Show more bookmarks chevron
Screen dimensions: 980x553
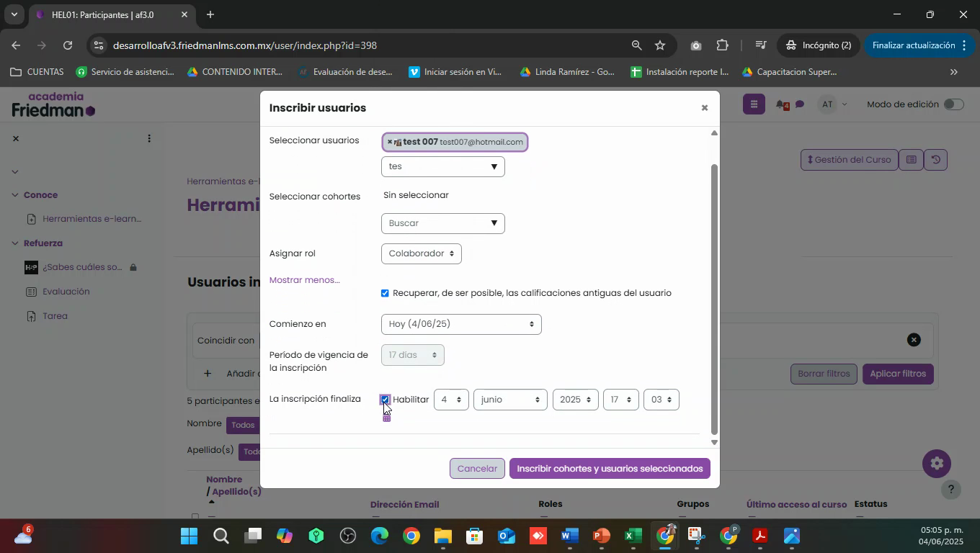[x=954, y=72]
